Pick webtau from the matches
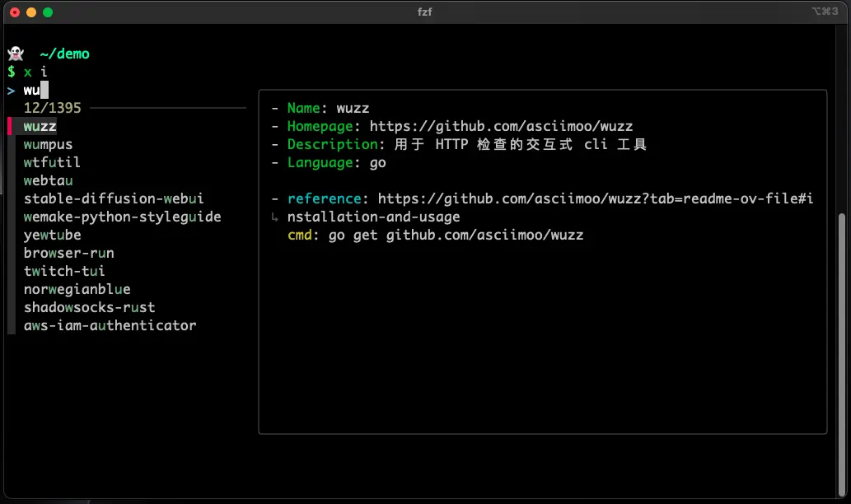 pos(48,180)
